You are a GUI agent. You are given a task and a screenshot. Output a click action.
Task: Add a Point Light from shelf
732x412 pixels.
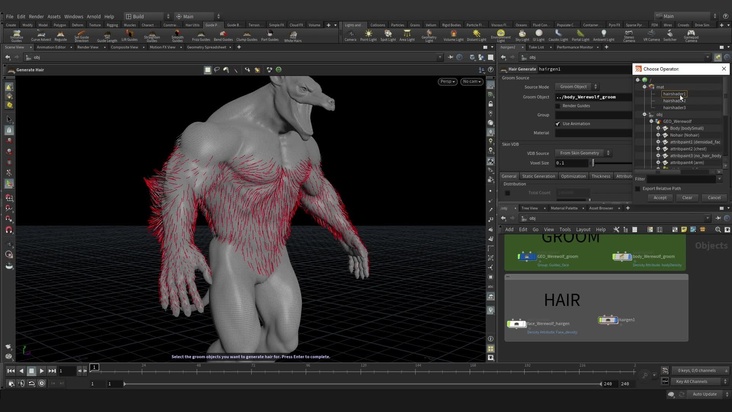coord(368,35)
